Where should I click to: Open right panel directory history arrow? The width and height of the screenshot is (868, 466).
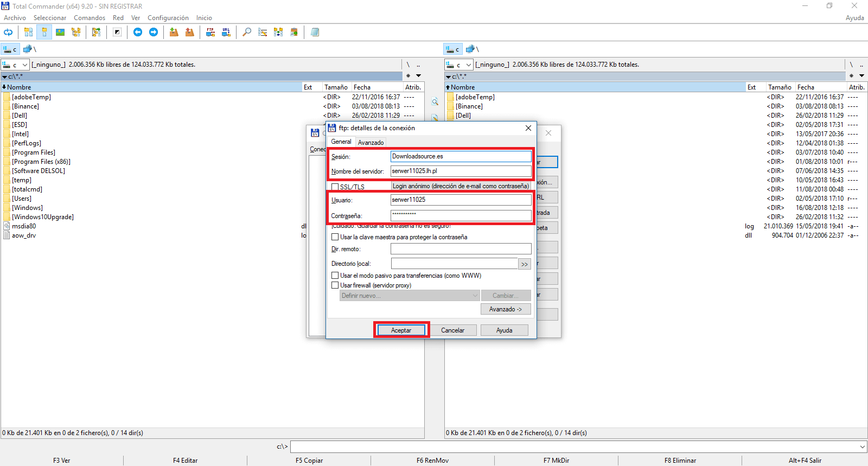861,76
